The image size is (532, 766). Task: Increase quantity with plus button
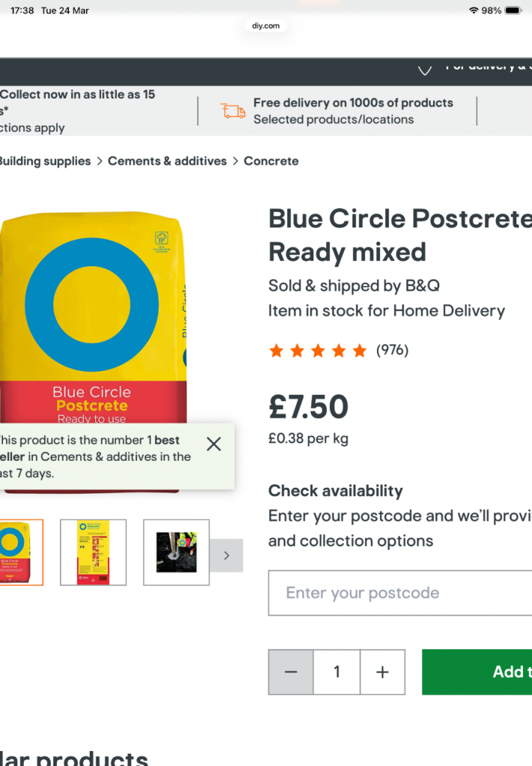pyautogui.click(x=382, y=672)
